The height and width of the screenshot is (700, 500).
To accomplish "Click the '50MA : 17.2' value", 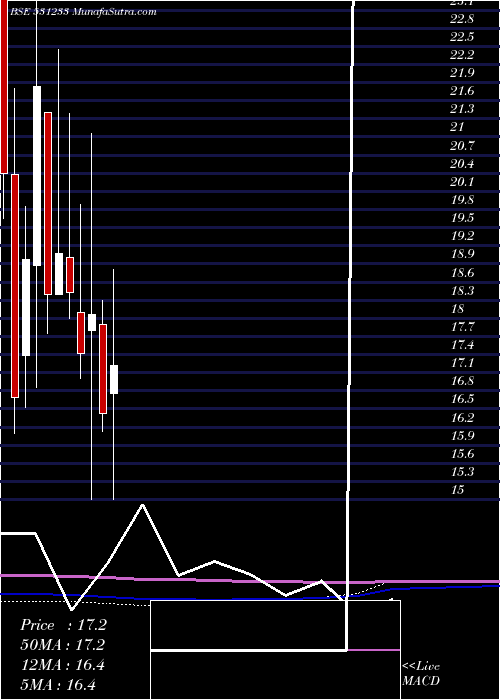I will pos(62,645).
